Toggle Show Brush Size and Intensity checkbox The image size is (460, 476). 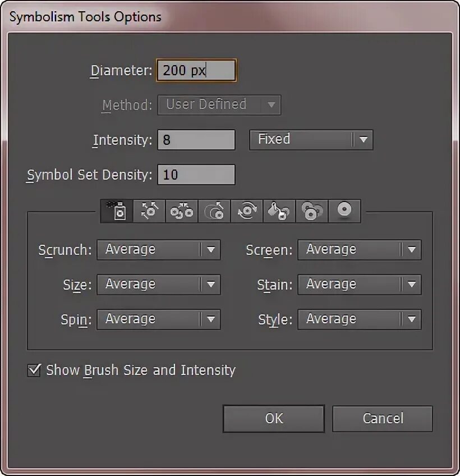(35, 370)
